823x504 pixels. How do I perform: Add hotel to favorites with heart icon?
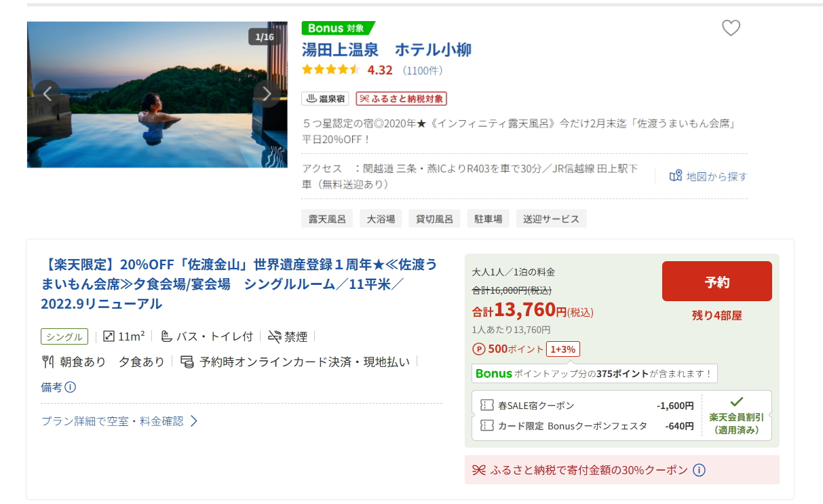(x=731, y=28)
